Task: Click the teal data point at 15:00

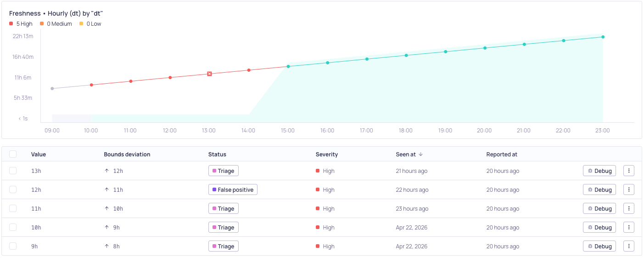Action: pos(288,66)
